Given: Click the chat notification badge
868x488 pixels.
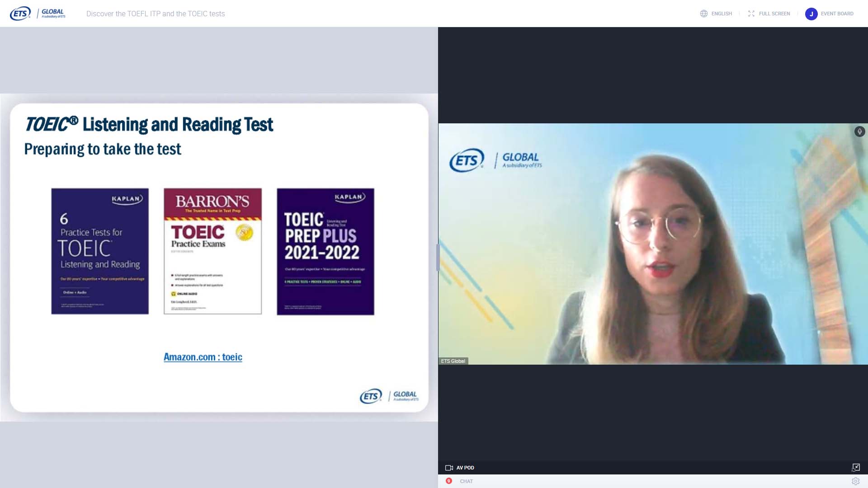Looking at the screenshot, I should 448,481.
